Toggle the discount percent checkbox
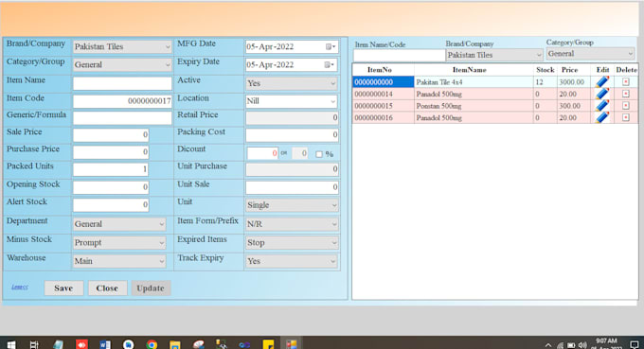The image size is (644, 349). point(319,154)
